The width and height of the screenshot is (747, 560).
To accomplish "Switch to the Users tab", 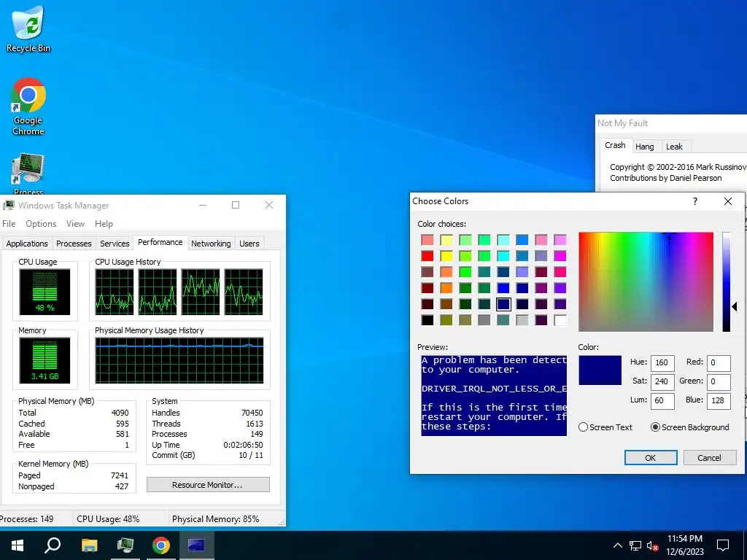I will point(249,244).
